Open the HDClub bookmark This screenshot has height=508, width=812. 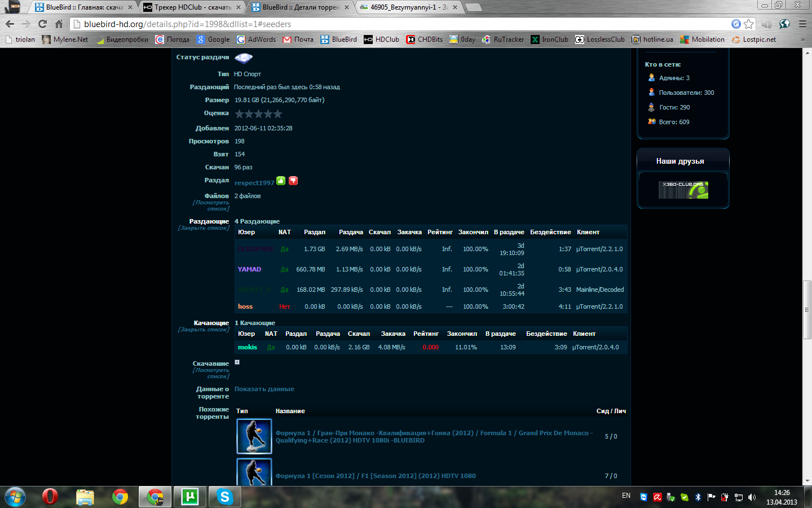tap(382, 40)
